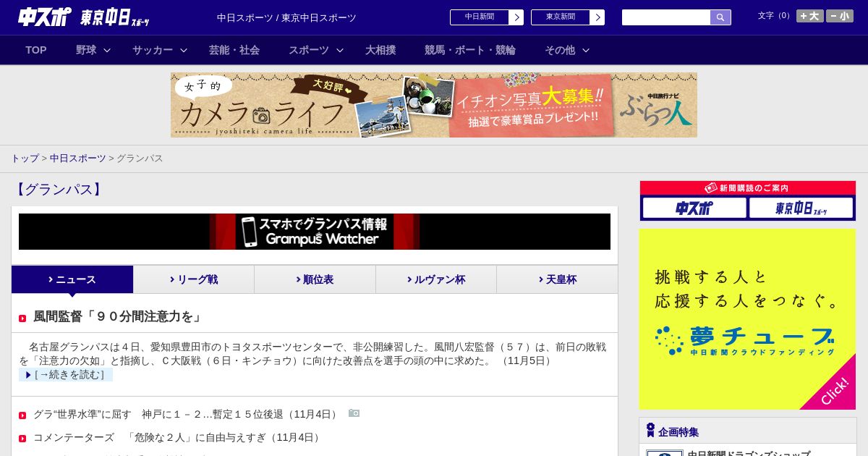
Task: Focus the header search input field
Action: pos(666,17)
